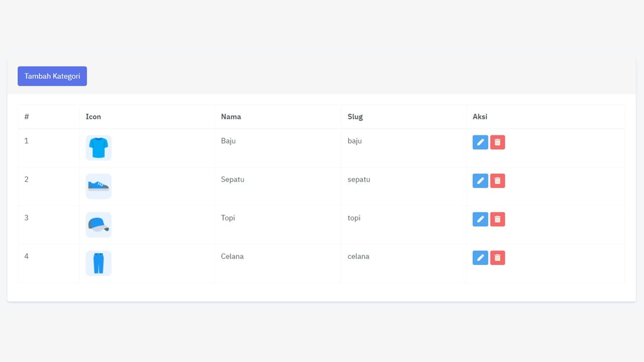The width and height of the screenshot is (644, 362).
Task: Open edit for the Sepatu category
Action: (x=480, y=181)
